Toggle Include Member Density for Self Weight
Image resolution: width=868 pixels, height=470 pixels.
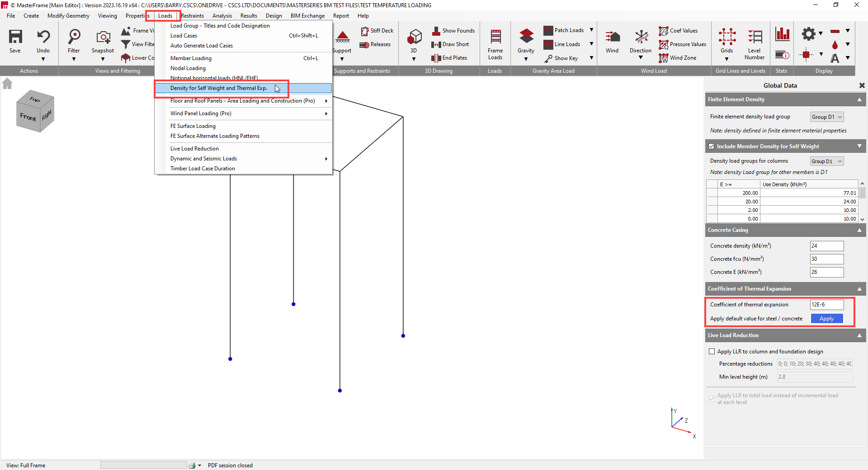tap(712, 146)
